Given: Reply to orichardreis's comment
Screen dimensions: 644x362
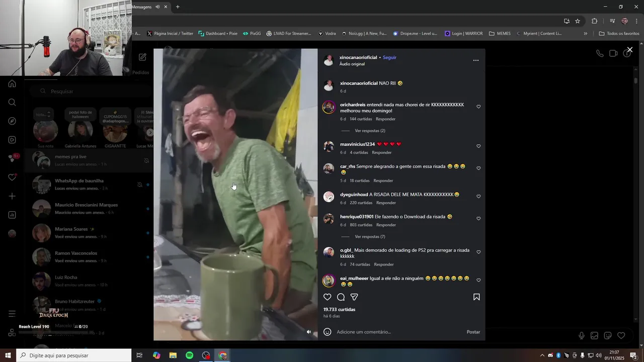Looking at the screenshot, I should point(386,119).
